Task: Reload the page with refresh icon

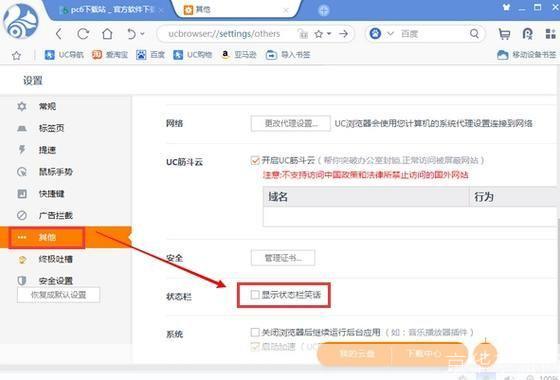Action: 83,34
